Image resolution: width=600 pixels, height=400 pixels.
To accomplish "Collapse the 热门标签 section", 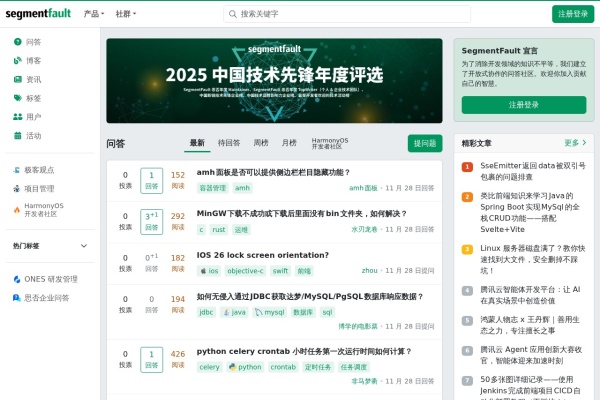I will pos(84,245).
